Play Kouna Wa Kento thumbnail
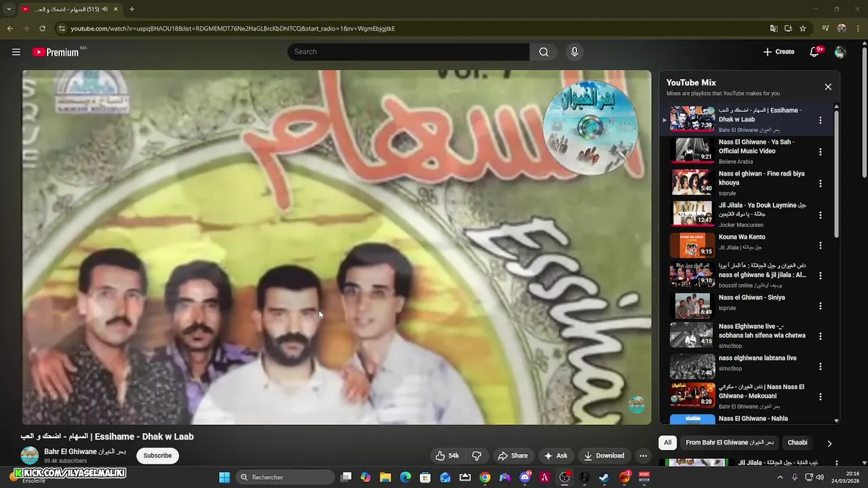 692,245
